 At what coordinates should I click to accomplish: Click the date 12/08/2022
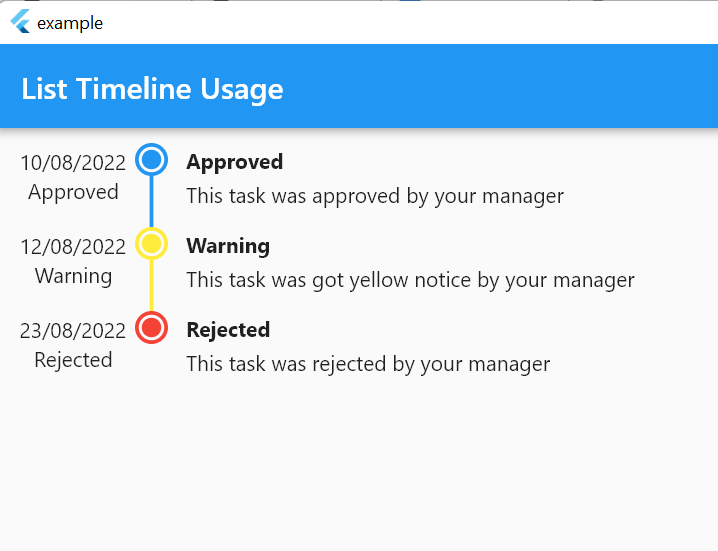(73, 247)
